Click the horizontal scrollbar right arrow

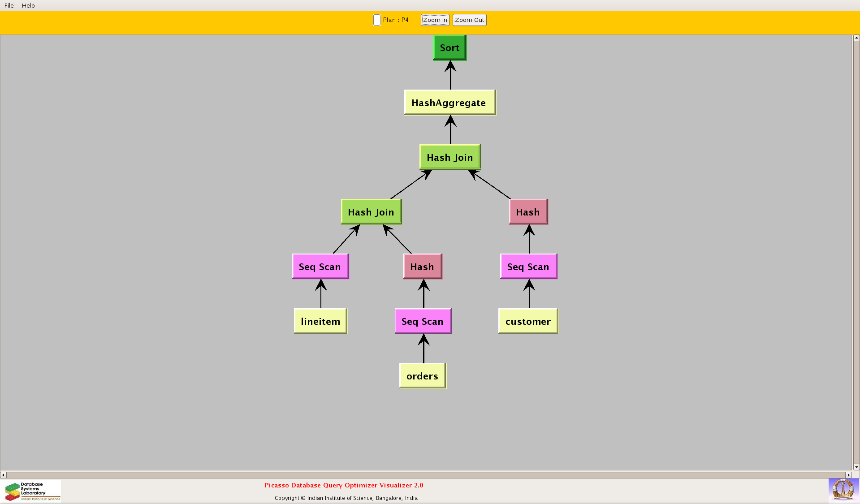848,475
